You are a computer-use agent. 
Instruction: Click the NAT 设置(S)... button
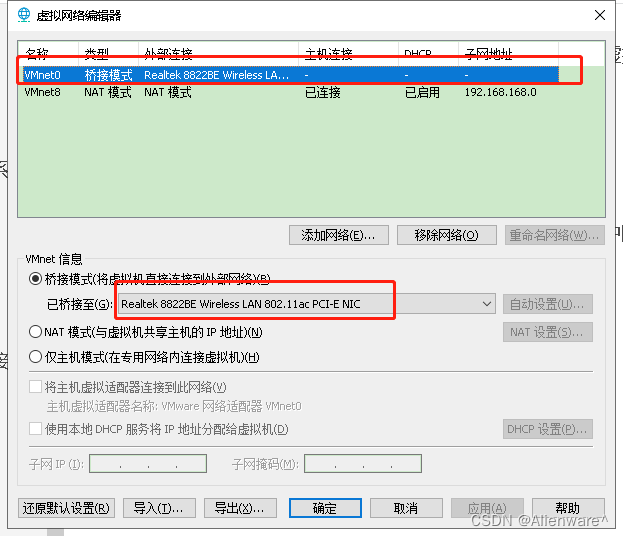pos(548,332)
